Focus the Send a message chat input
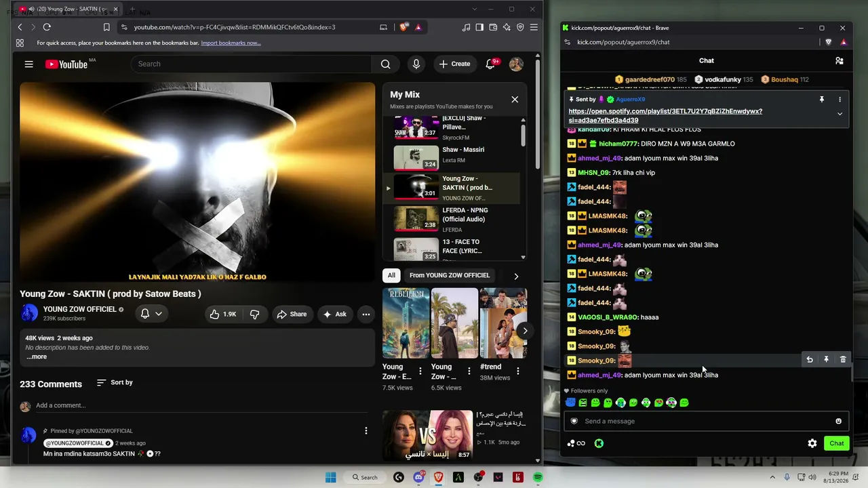The height and width of the screenshot is (488, 868). [x=706, y=421]
